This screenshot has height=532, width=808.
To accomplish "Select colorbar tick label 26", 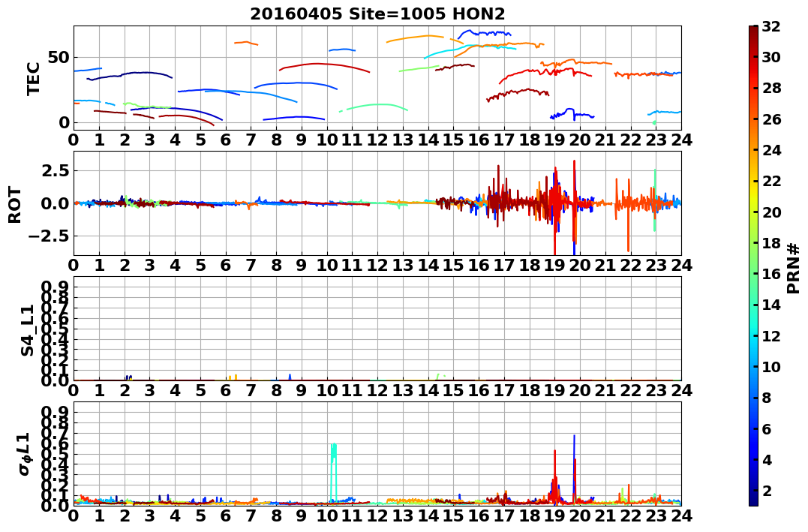I will click(x=771, y=119).
